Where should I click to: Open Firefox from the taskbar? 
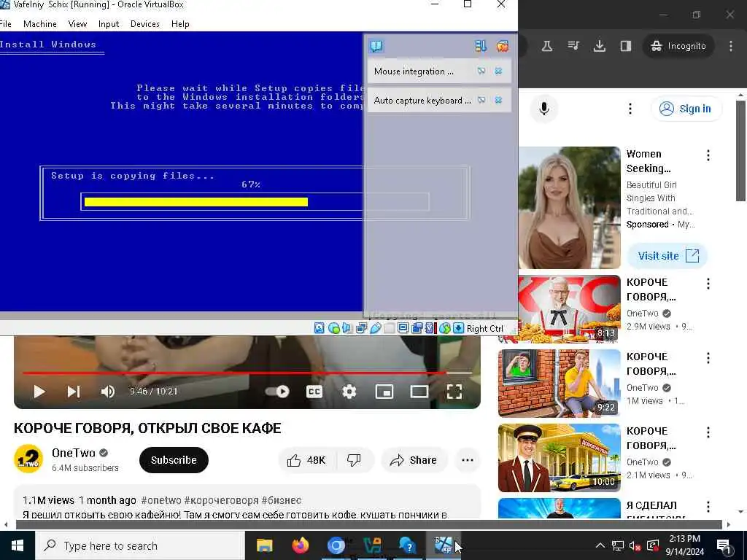click(x=301, y=545)
